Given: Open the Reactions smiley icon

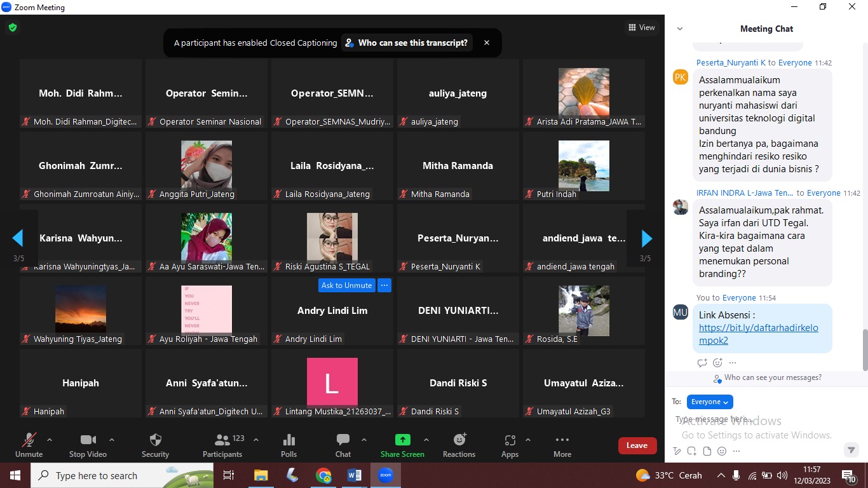Looking at the screenshot, I should (x=459, y=440).
